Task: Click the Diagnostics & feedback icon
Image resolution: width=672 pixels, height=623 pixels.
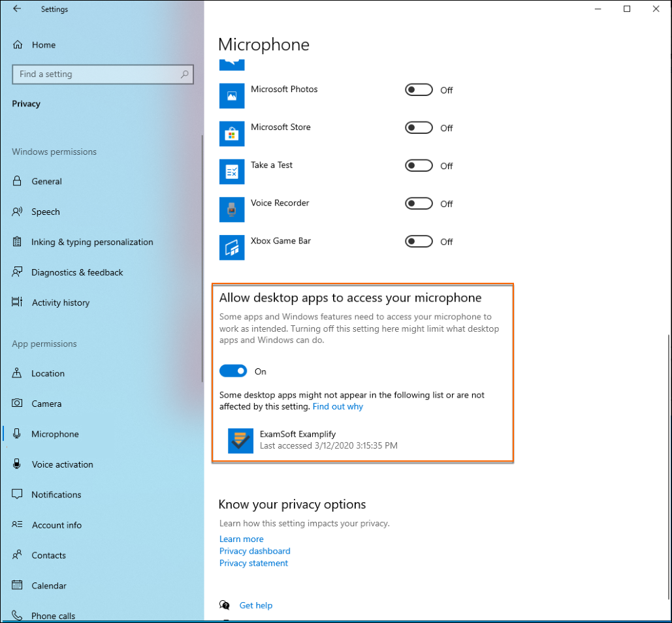Action: click(17, 272)
